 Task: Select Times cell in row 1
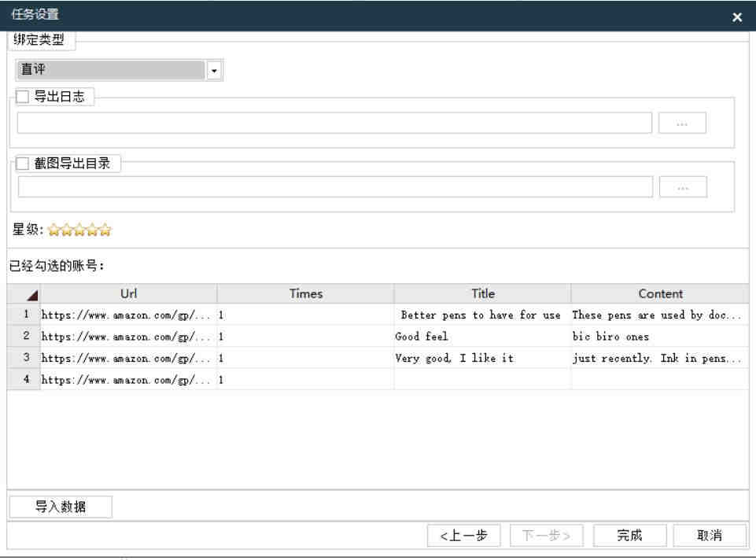(x=306, y=315)
